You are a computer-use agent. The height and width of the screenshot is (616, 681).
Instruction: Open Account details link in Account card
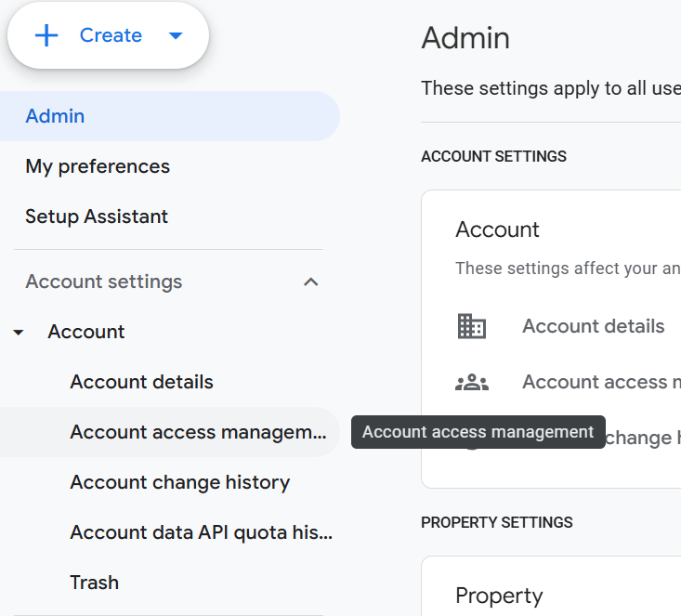[x=593, y=326]
